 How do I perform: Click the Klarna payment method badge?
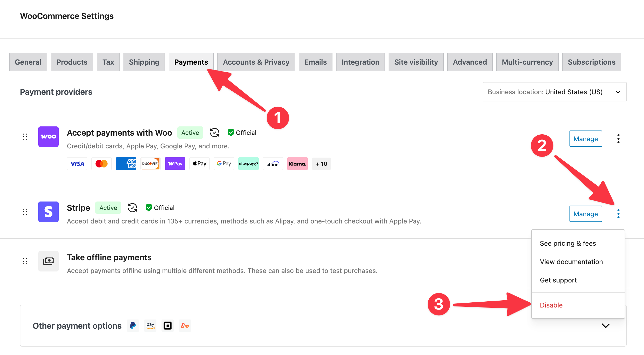[297, 164]
